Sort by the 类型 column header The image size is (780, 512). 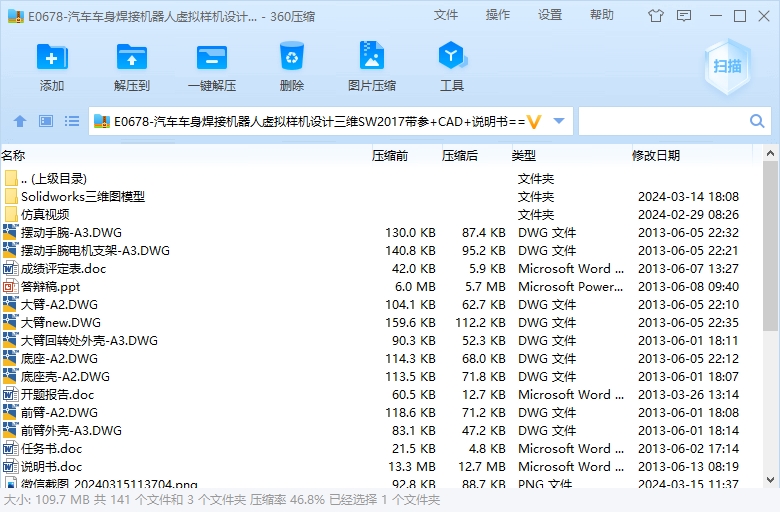click(x=523, y=156)
